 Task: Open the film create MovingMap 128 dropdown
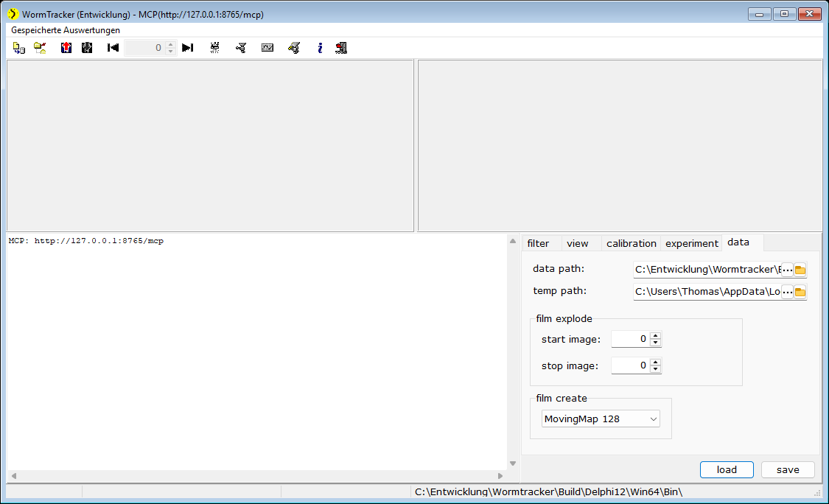coord(601,419)
